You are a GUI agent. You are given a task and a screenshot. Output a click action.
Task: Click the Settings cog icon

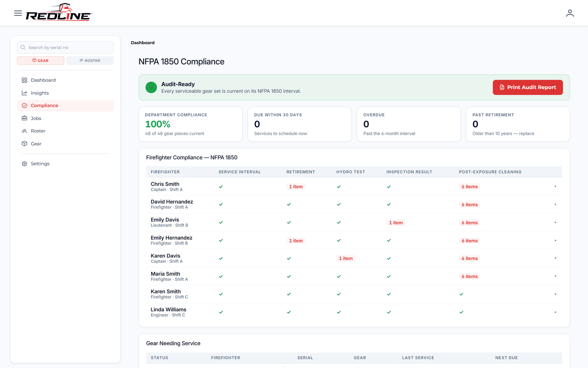point(24,164)
